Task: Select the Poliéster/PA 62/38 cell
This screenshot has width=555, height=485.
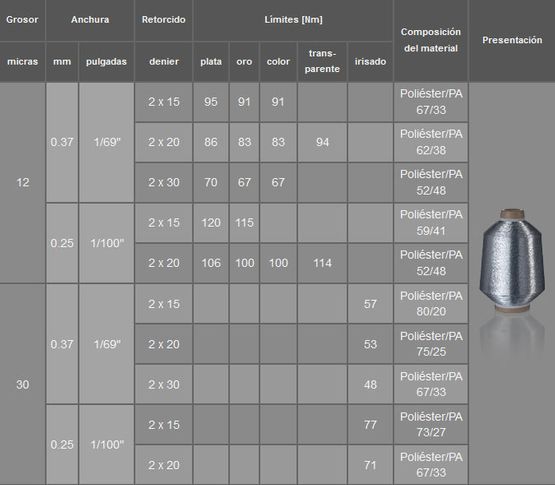Action: coord(431,142)
